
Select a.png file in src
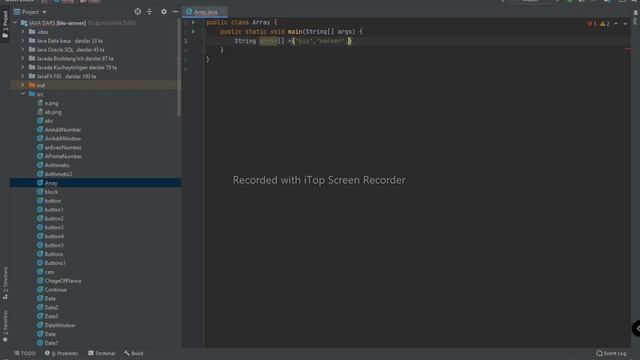point(48,103)
